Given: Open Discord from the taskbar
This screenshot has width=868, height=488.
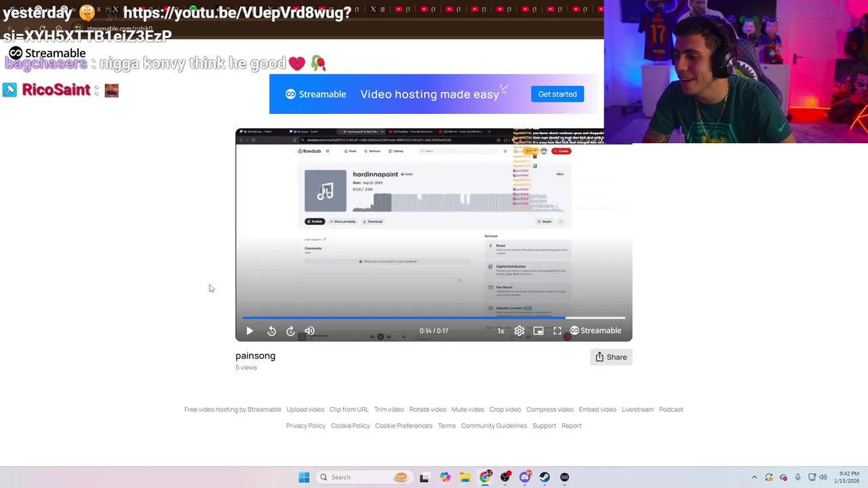Looking at the screenshot, I should point(525,477).
